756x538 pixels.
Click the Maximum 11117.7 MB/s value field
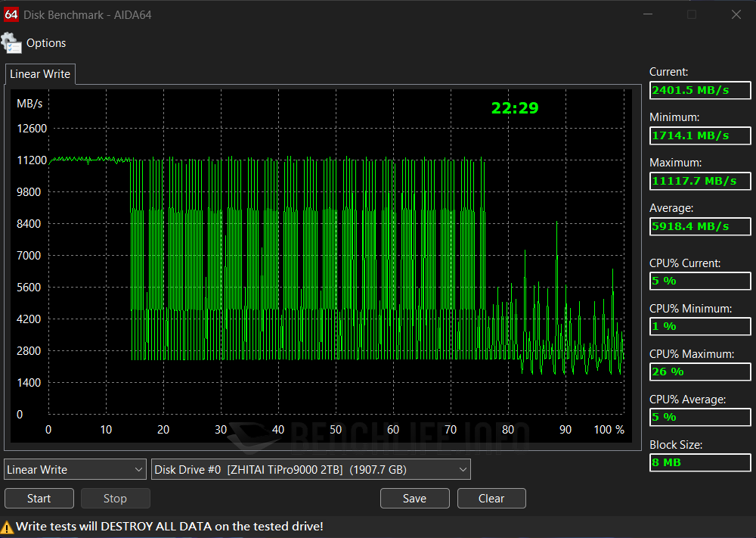tap(700, 181)
